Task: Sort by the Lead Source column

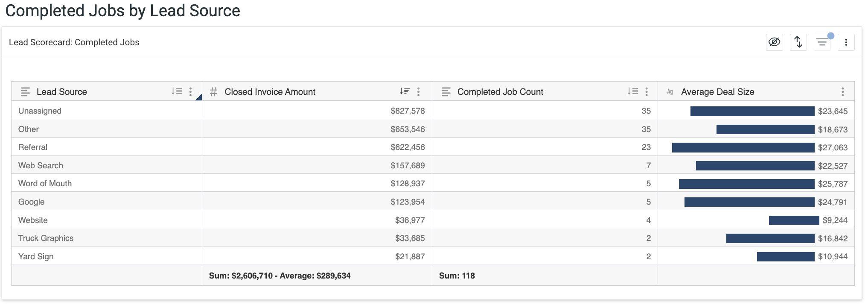Action: pyautogui.click(x=177, y=91)
